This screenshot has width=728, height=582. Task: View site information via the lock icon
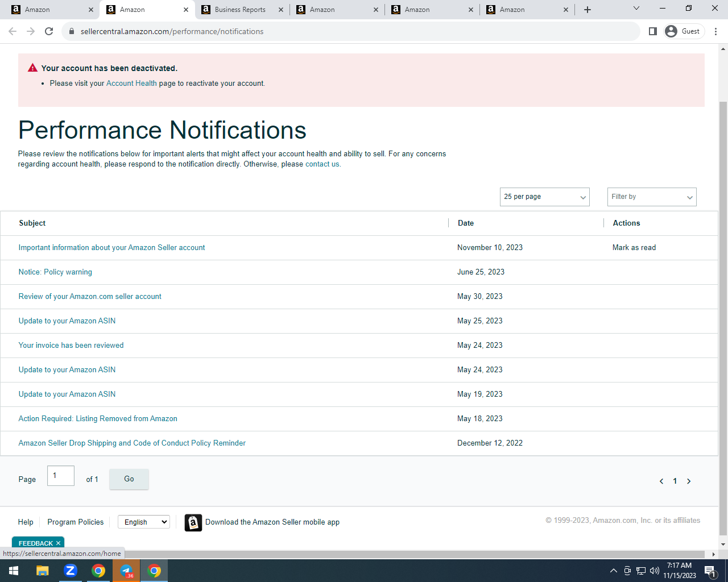point(72,31)
